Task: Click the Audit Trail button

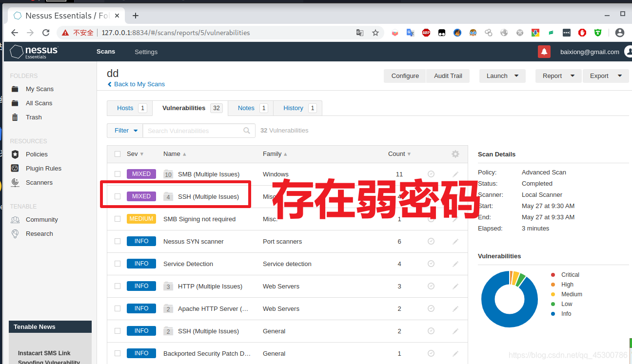Action: (x=448, y=76)
